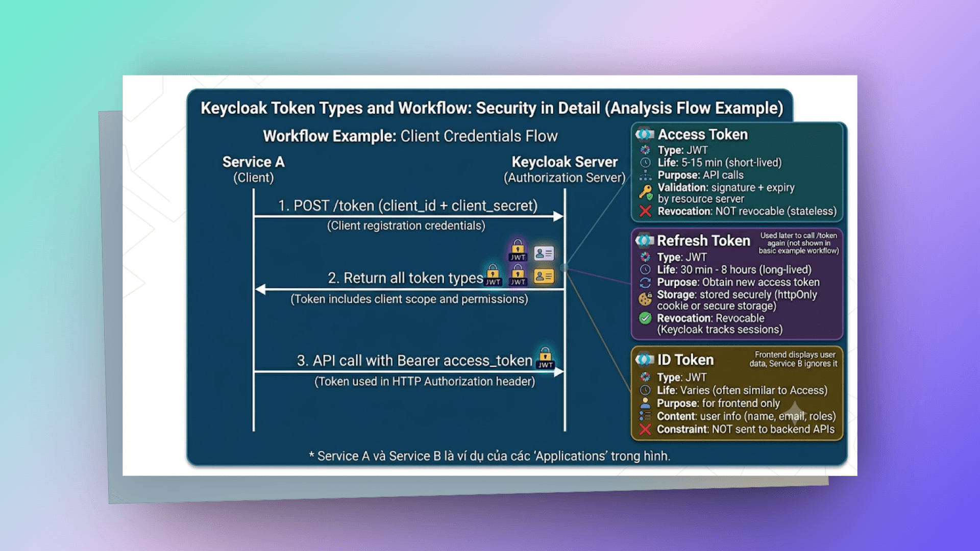The image size is (980, 551).
Task: Click 'Revocation: NOT revocable (stateless)'
Action: (747, 211)
